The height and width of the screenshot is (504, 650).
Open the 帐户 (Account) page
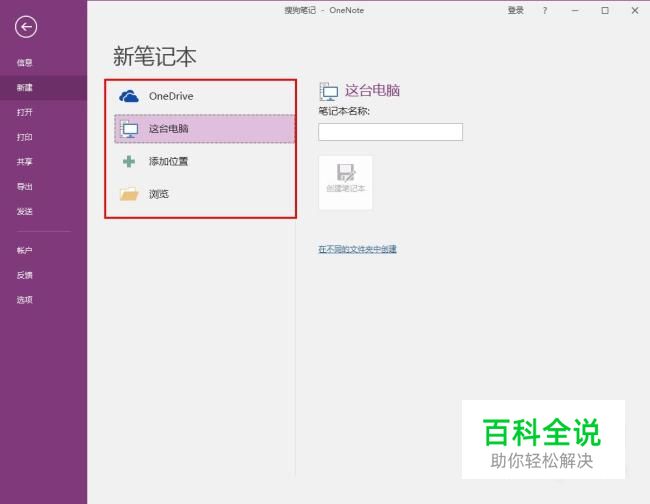[24, 250]
